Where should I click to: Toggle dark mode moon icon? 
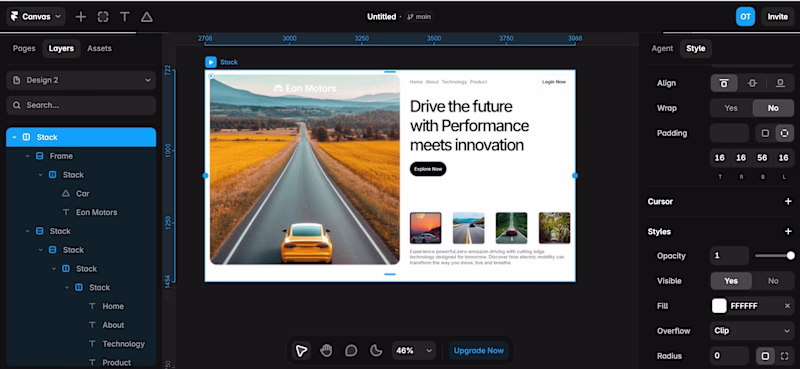[x=376, y=351]
